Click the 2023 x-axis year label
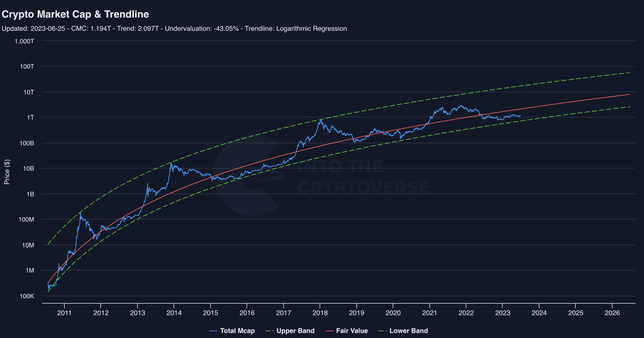The image size is (644, 338). pyautogui.click(x=503, y=313)
